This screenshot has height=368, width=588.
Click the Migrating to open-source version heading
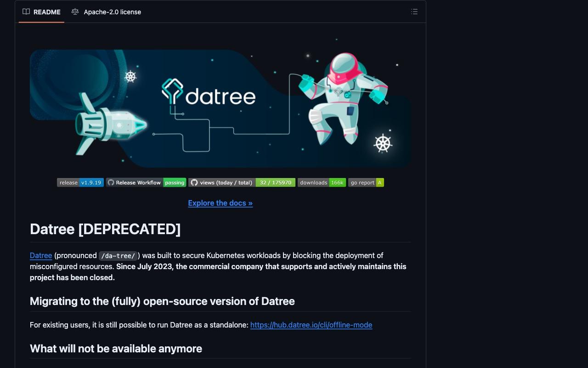[162, 301]
